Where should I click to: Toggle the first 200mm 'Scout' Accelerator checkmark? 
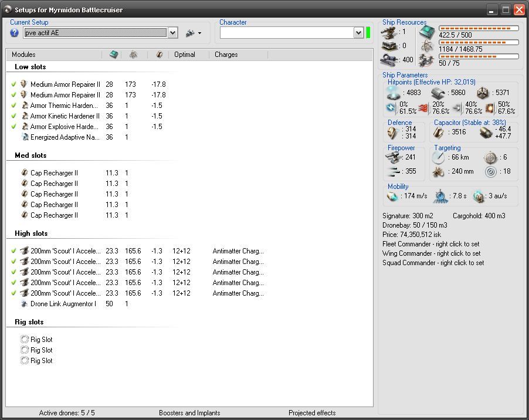tap(13, 250)
